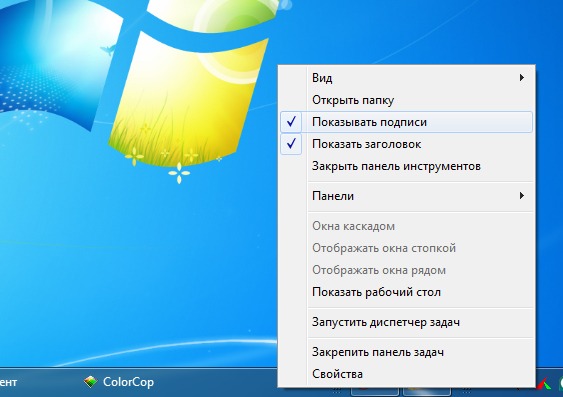The image size is (563, 397).
Task: Open the Вид submenu
Action: (x=406, y=78)
